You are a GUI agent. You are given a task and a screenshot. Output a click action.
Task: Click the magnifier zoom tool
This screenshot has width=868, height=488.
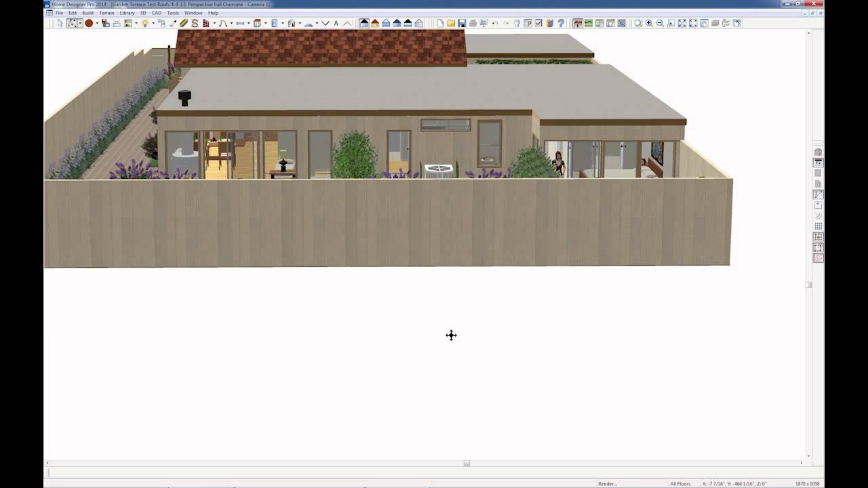tap(638, 23)
